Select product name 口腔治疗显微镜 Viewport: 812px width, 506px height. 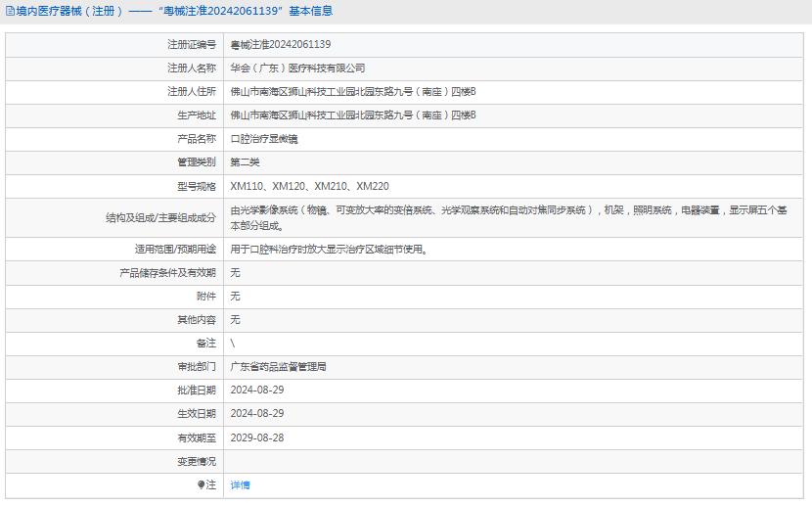point(264,139)
